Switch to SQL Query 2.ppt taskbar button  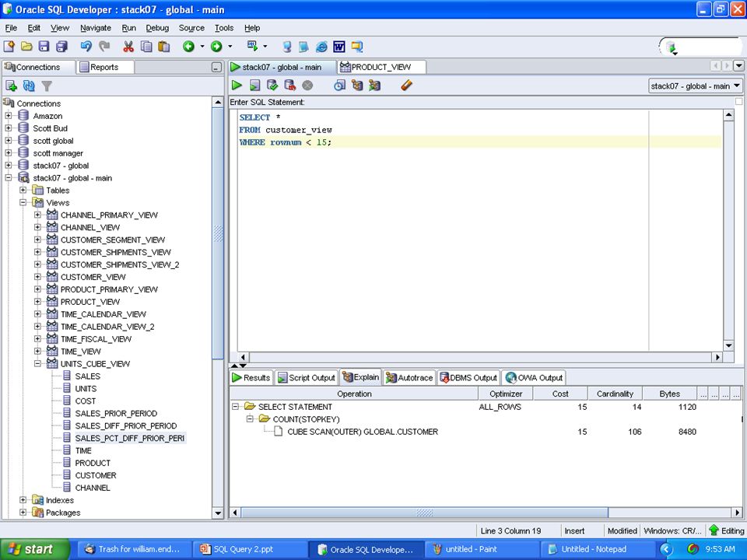pos(249,549)
